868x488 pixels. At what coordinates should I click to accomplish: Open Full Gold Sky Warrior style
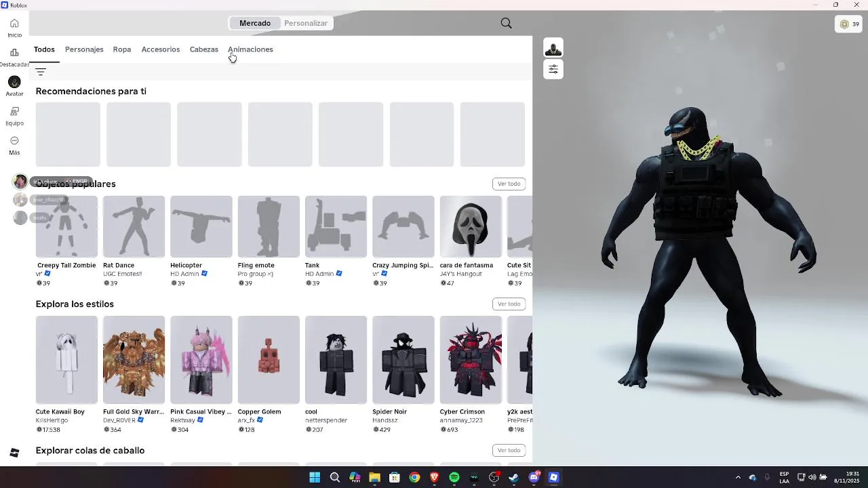click(x=134, y=360)
